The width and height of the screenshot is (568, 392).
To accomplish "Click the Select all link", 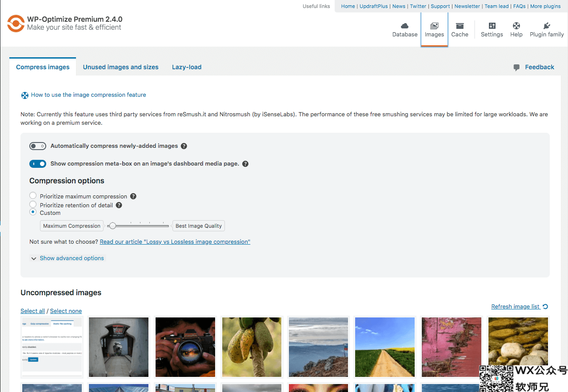I will click(32, 311).
